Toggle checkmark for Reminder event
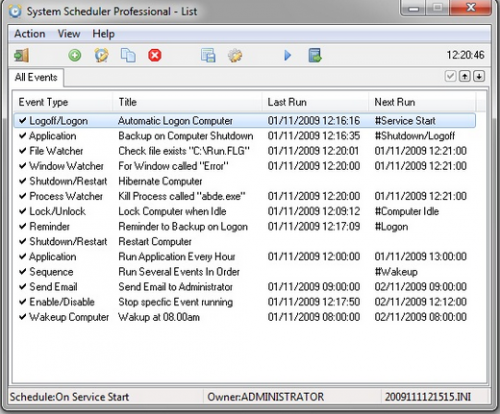The width and height of the screenshot is (500, 414). 22,226
